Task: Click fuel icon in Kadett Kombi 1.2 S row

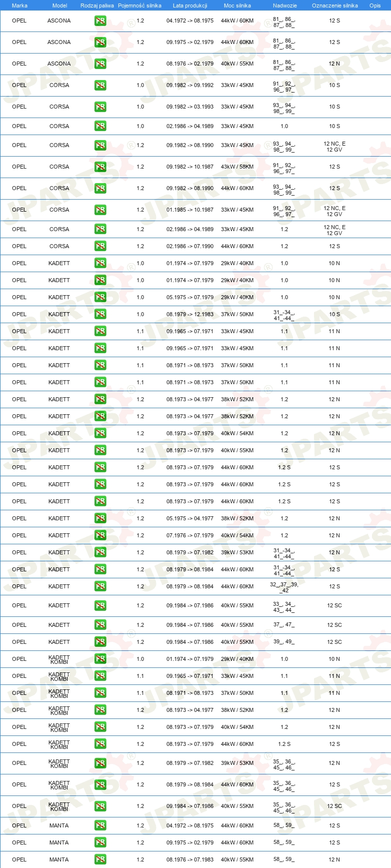Action: point(100,744)
